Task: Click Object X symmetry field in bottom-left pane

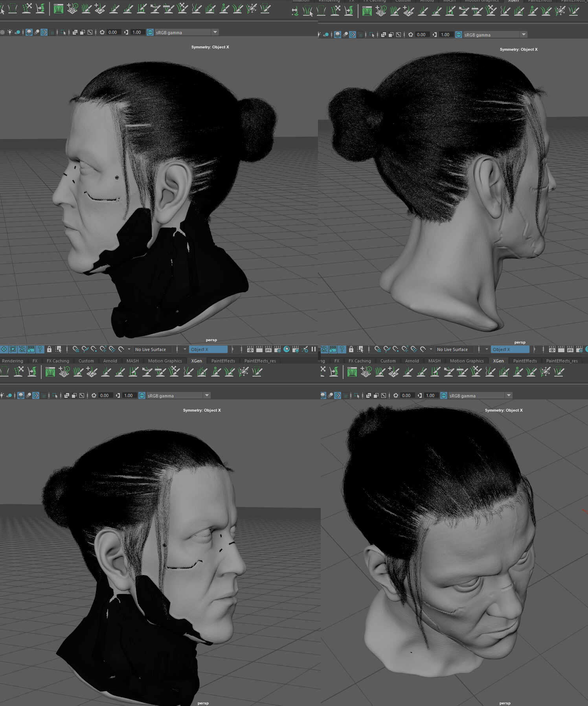Action: (x=208, y=349)
